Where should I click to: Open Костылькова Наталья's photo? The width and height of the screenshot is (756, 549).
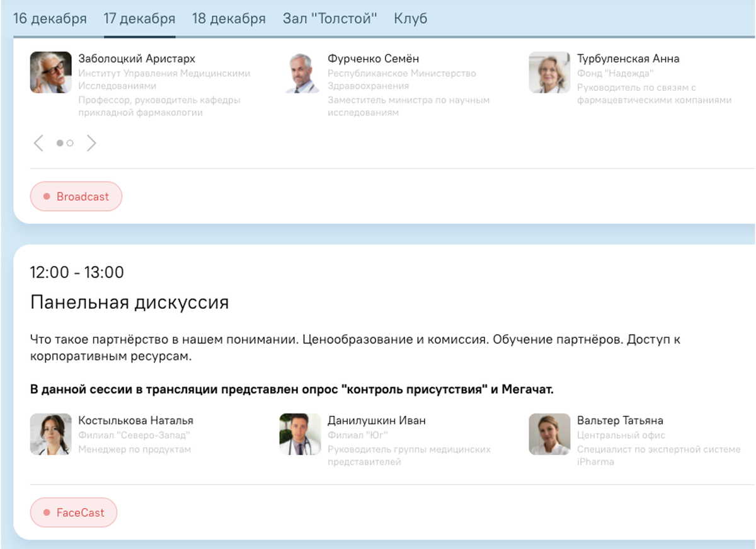pyautogui.click(x=51, y=434)
